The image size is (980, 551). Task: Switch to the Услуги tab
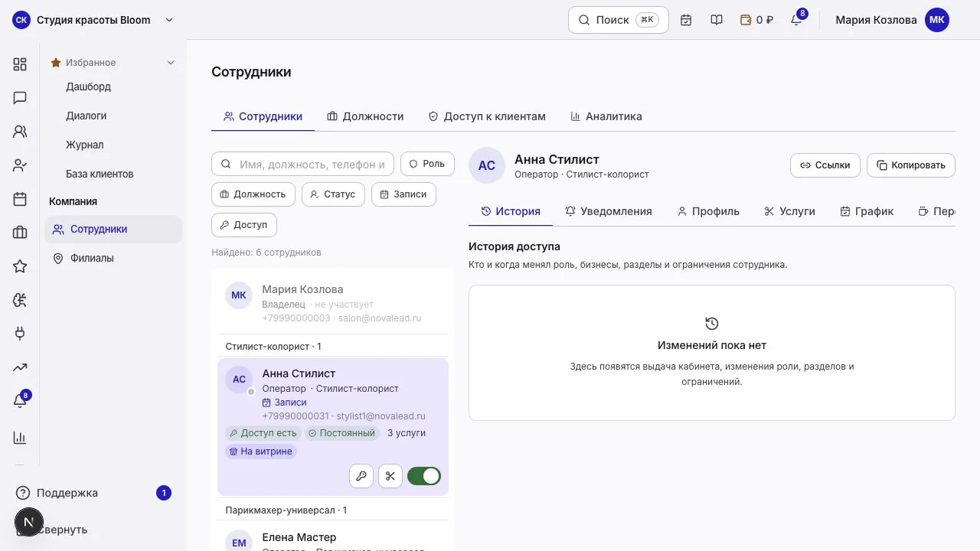[x=789, y=211]
